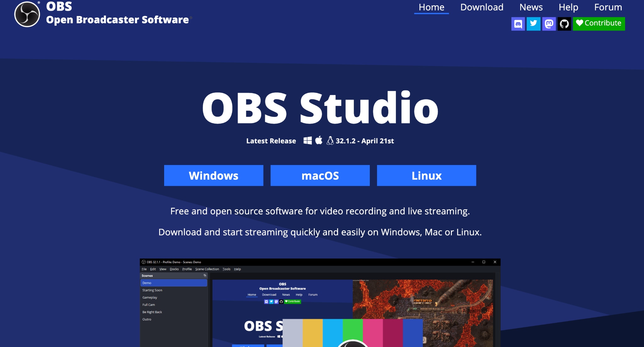Viewport: 644px width, 347px height.
Task: Click the Linux penguin icon beside release version
Action: click(x=330, y=140)
